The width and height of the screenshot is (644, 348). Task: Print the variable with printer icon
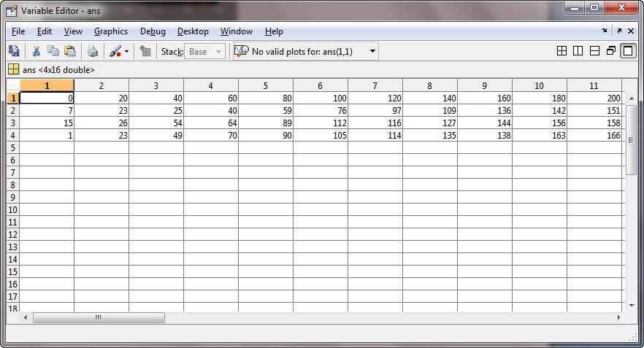[x=93, y=51]
